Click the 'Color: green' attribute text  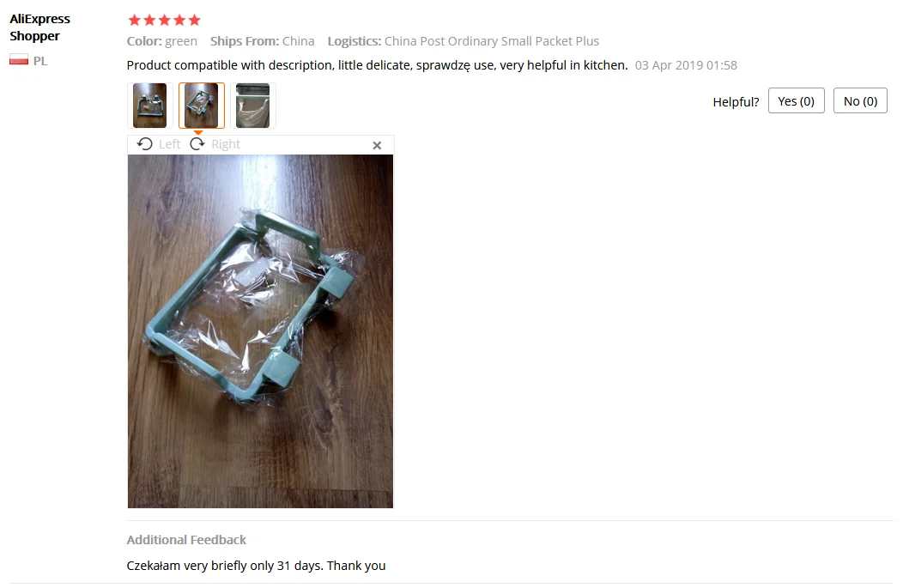point(162,41)
